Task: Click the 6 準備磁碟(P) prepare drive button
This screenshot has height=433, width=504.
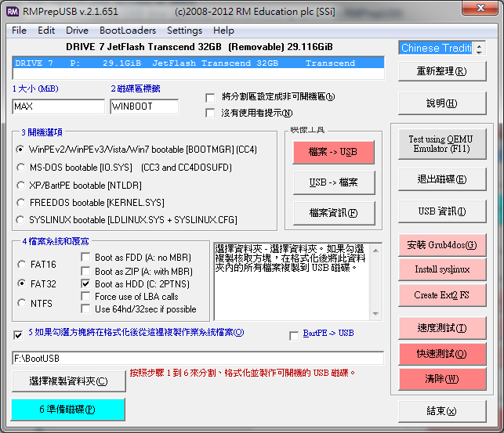Action: (68, 410)
